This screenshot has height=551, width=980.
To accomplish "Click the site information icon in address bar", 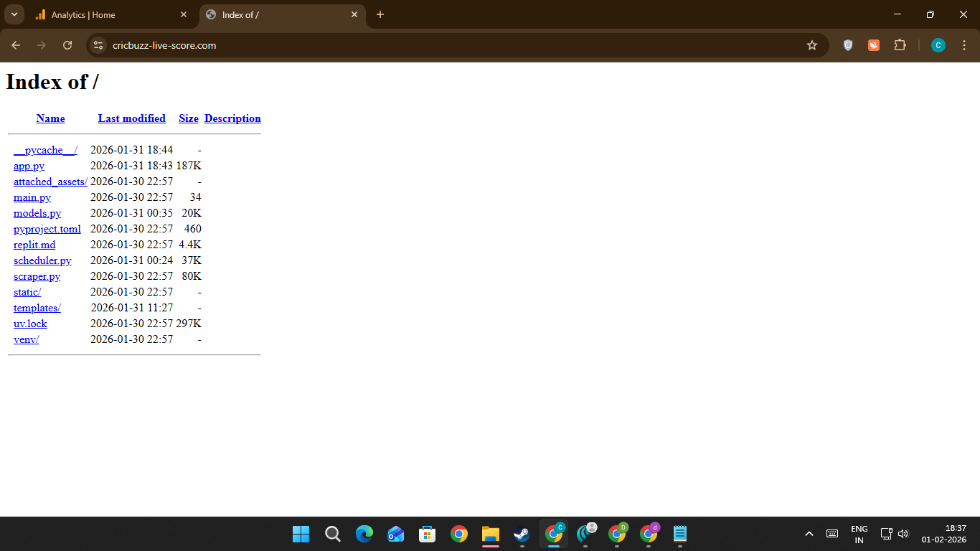I will 99,45.
